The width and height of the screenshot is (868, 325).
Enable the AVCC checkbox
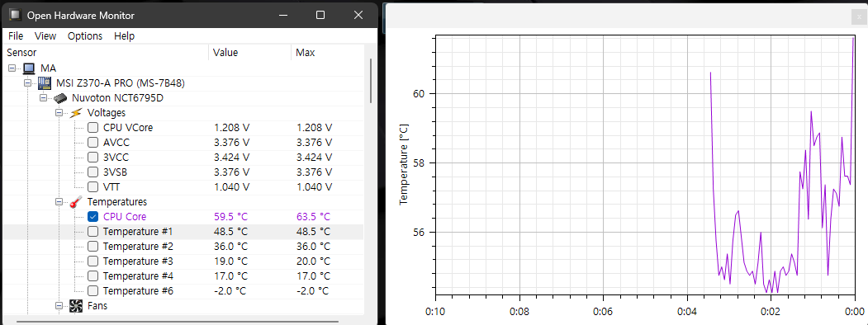point(92,143)
